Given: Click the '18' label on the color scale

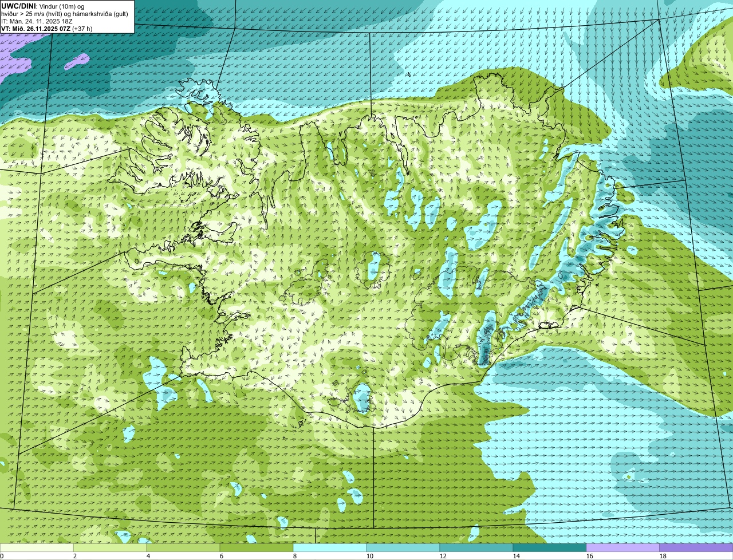Looking at the screenshot, I should click(x=663, y=556).
